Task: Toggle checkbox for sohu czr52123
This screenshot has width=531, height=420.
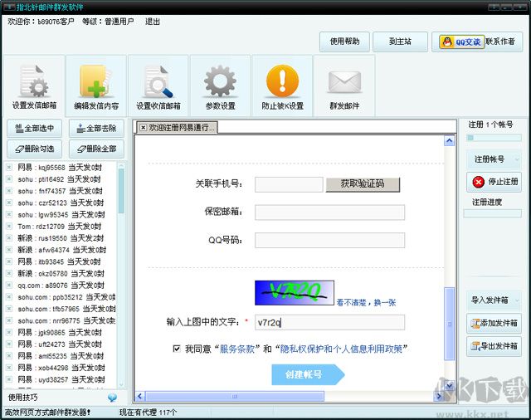Action: (9, 203)
